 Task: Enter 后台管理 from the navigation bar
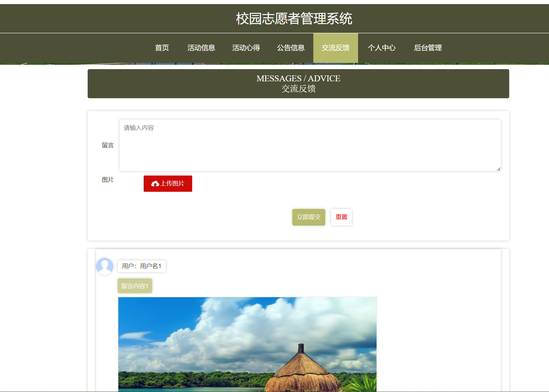(428, 48)
